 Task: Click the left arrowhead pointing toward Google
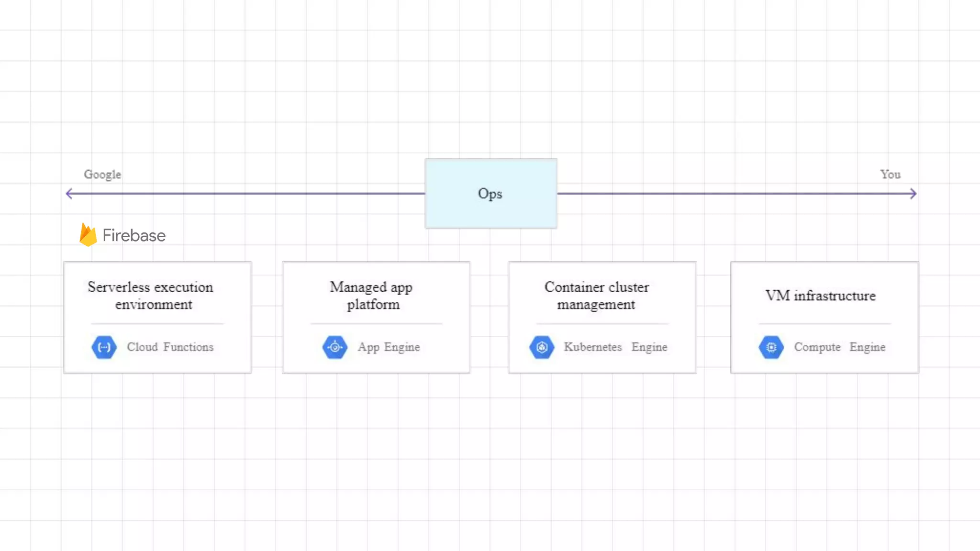click(x=69, y=194)
